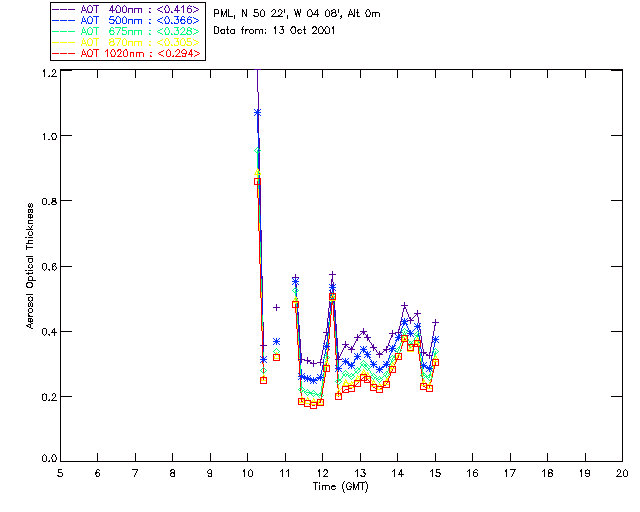The height and width of the screenshot is (512, 640).
Task: Click the purple plus peak just after 12 GMT
Action: coord(332,275)
